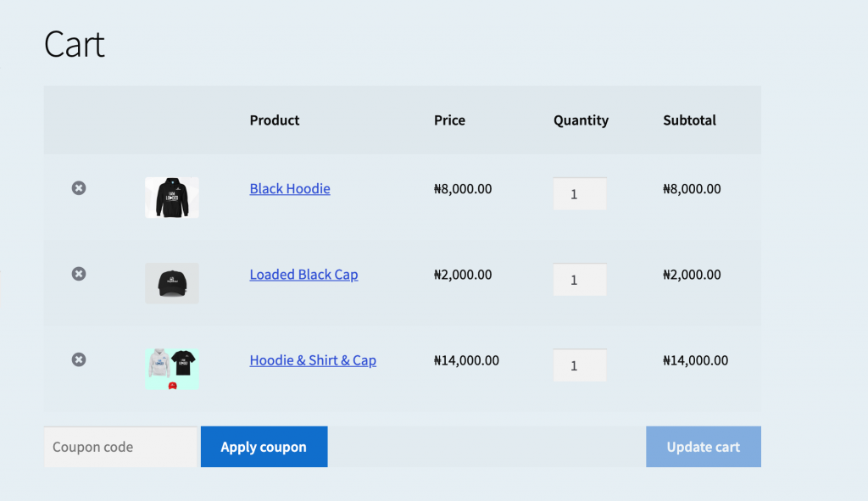Open the Black Hoodie product page
Viewport: 868px width, 501px height.
click(x=289, y=188)
